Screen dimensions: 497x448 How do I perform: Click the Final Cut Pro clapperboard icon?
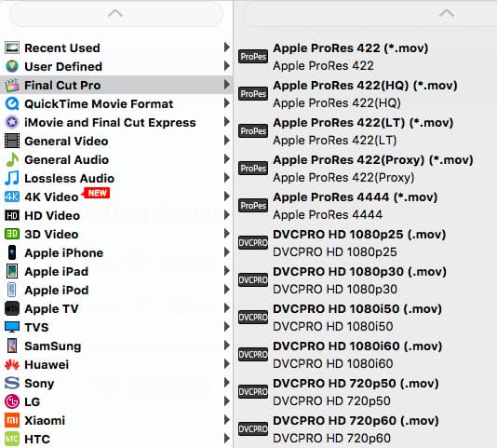point(12,85)
